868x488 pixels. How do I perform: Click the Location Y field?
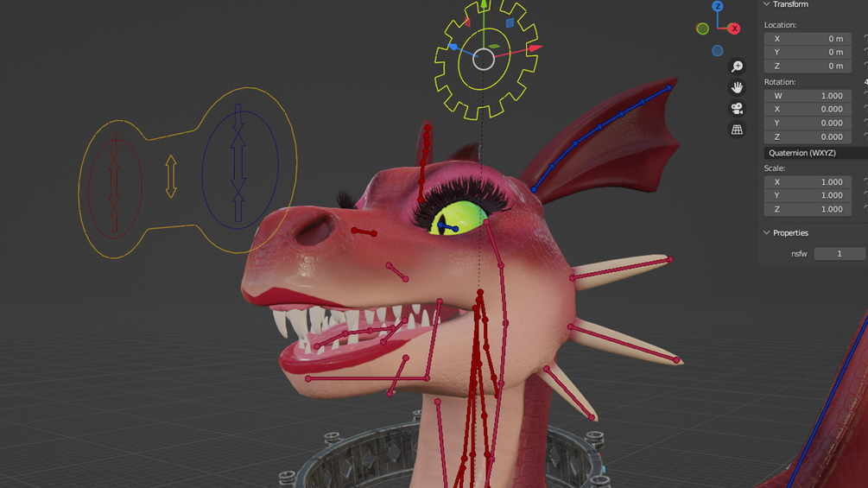pyautogui.click(x=808, y=52)
